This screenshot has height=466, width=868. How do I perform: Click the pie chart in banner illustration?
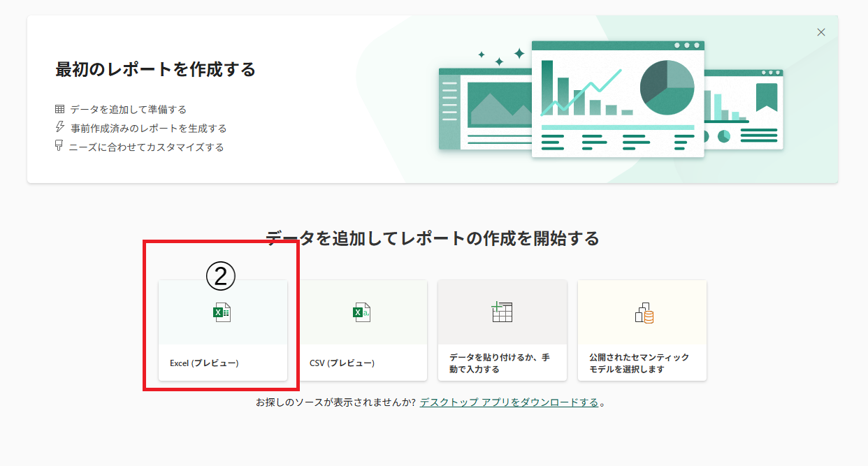[x=667, y=87]
